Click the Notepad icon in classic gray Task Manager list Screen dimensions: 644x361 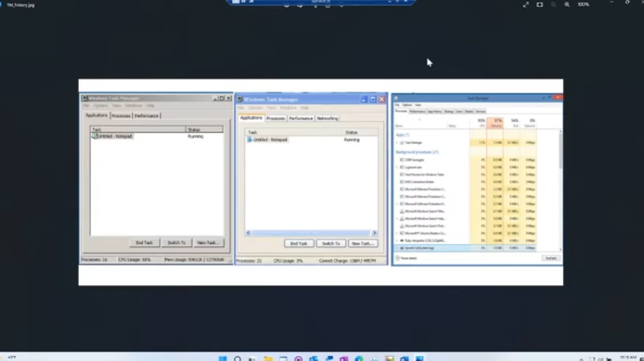point(94,136)
